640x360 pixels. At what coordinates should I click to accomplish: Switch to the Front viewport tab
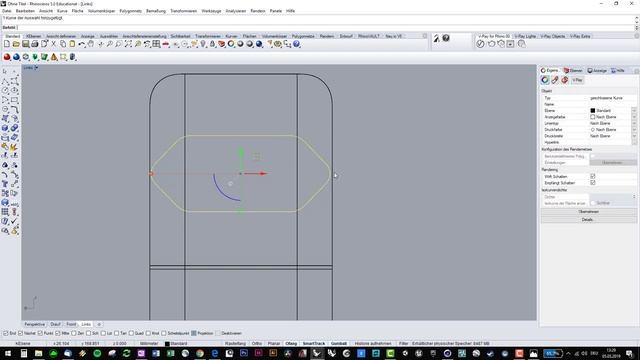click(x=71, y=324)
